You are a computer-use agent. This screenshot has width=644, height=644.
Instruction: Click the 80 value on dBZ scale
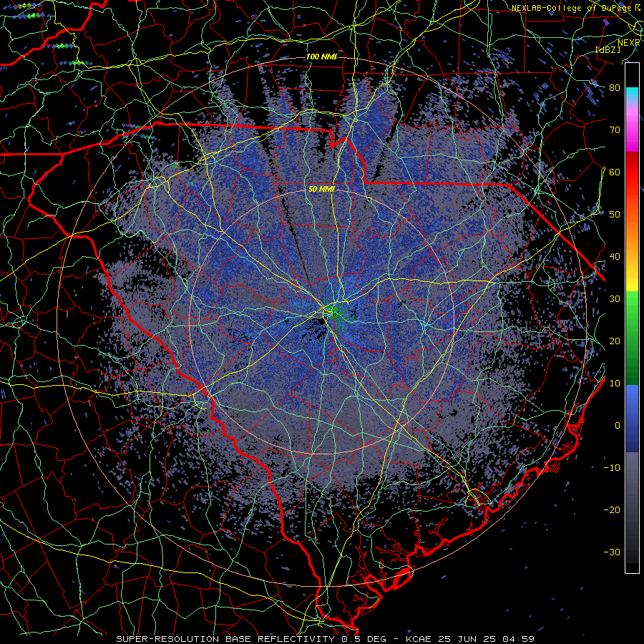(615, 87)
